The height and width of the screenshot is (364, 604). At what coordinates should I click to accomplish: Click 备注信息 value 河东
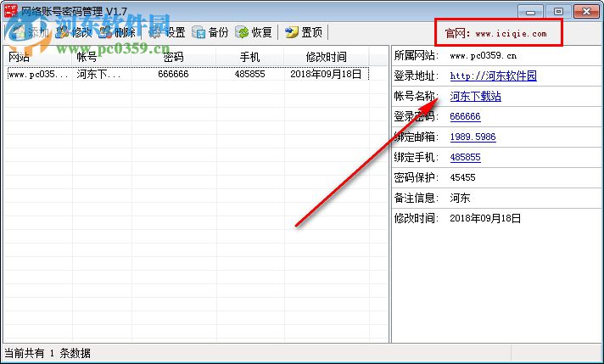click(x=460, y=198)
